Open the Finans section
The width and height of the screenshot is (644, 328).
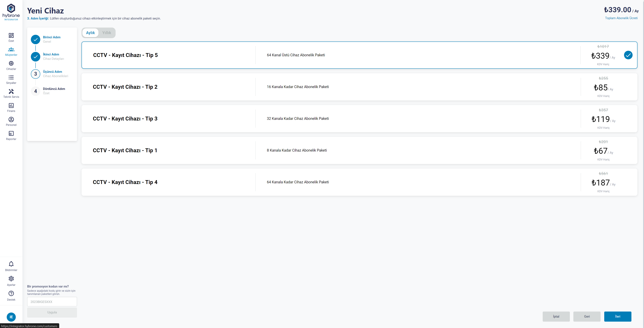[11, 106]
